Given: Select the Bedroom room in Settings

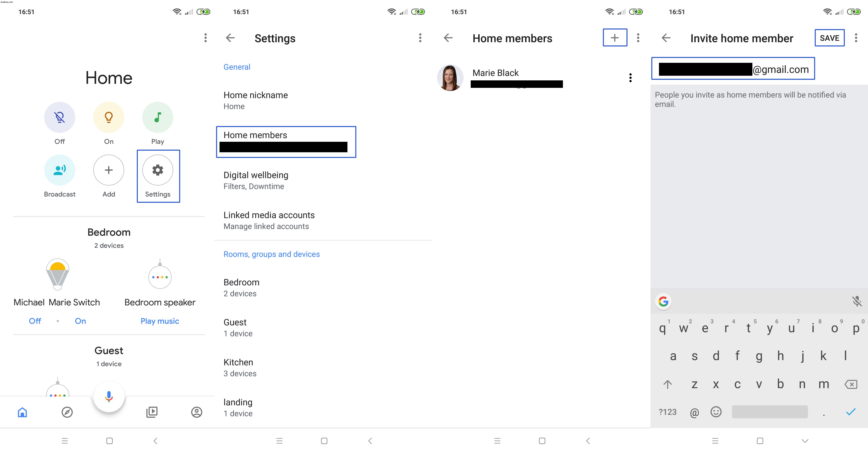Looking at the screenshot, I should 323,287.
